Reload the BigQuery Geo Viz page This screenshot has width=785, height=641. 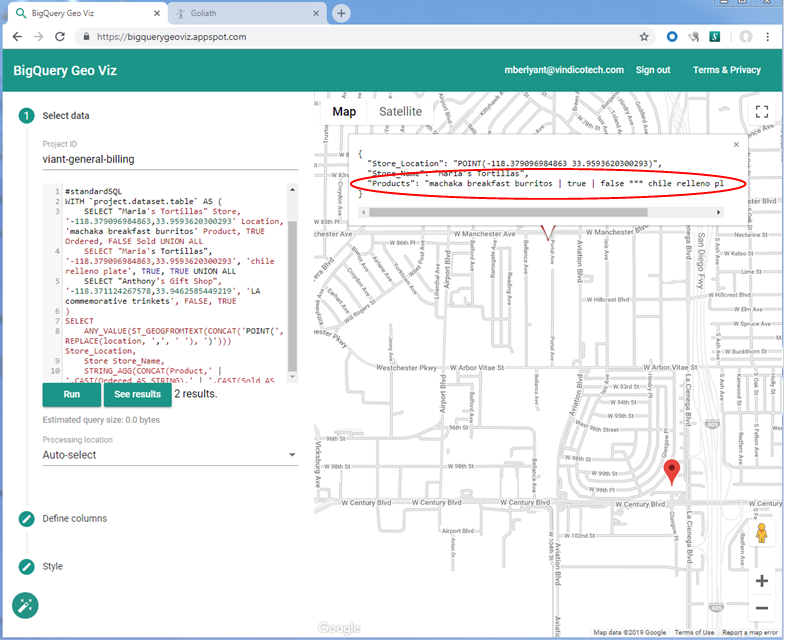[x=60, y=37]
